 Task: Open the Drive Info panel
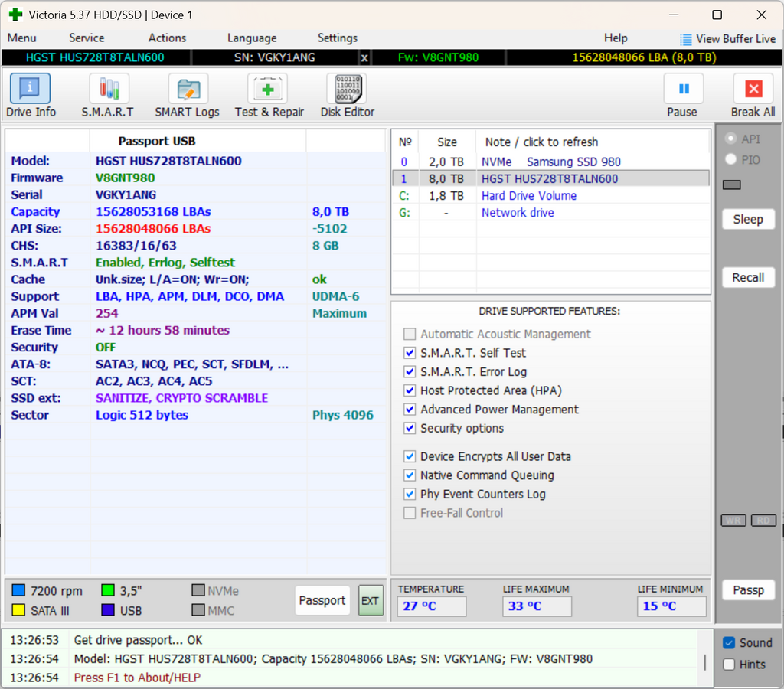click(x=30, y=89)
